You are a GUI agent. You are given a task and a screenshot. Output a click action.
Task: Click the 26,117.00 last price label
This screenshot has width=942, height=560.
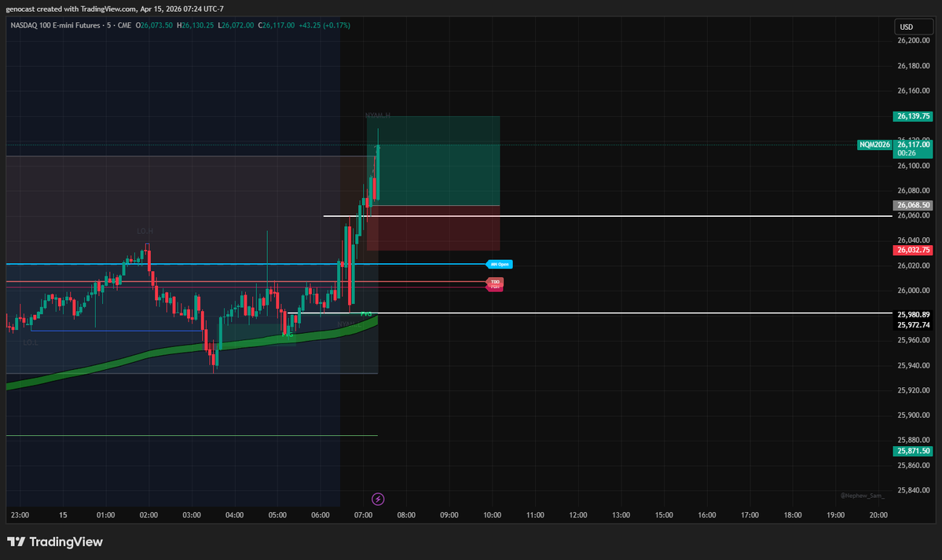tap(913, 145)
